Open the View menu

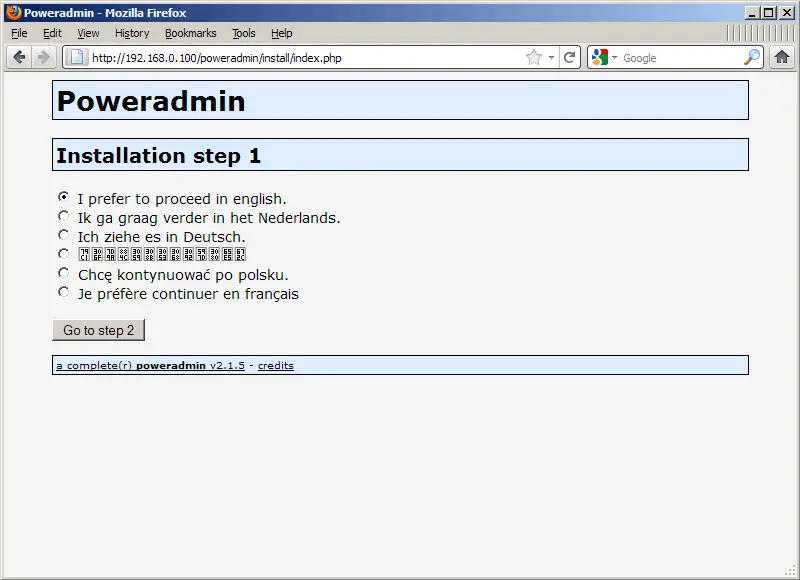(88, 33)
